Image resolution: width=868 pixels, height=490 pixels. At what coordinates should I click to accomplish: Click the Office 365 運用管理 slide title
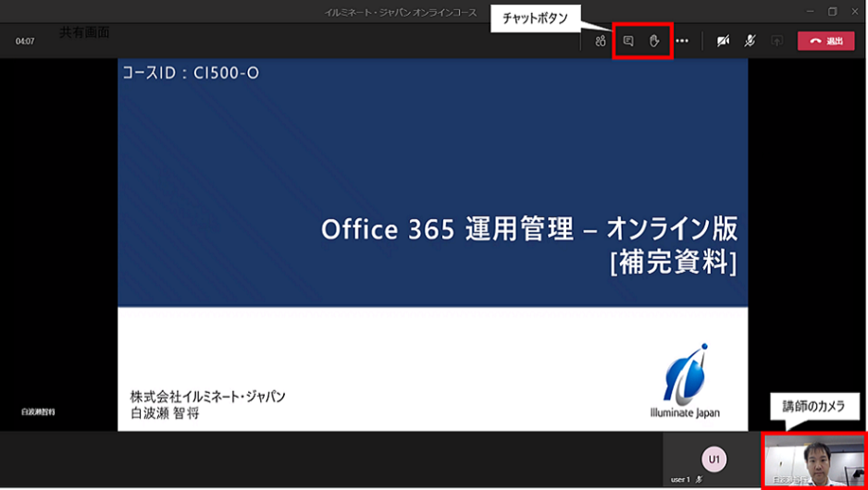pos(529,229)
